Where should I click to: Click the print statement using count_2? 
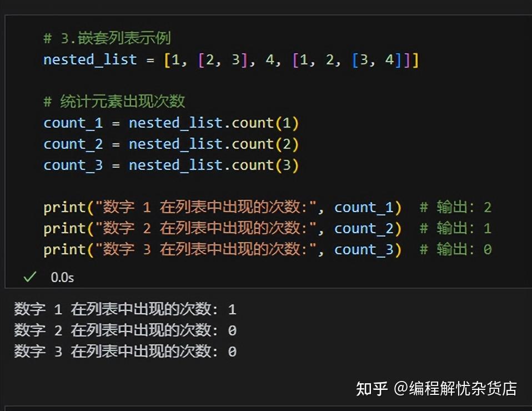click(223, 228)
